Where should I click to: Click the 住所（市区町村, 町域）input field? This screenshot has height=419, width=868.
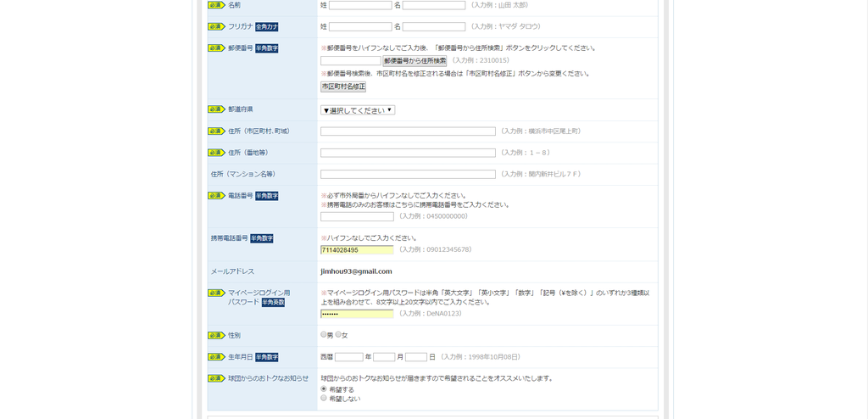[x=408, y=131]
